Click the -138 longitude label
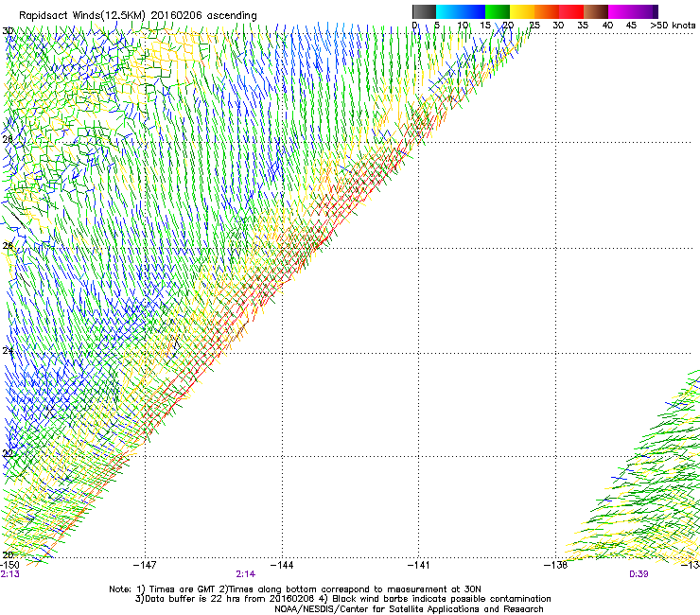This screenshot has width=700, height=615. click(x=556, y=565)
